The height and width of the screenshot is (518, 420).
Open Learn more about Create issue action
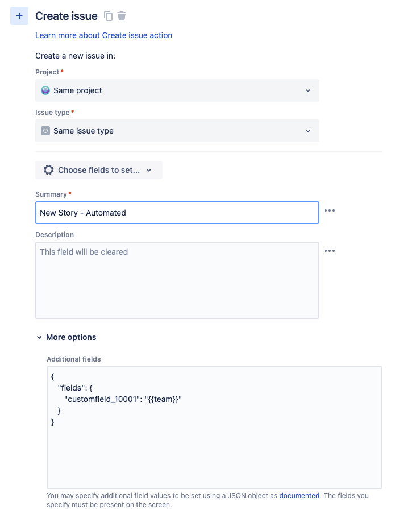click(104, 35)
